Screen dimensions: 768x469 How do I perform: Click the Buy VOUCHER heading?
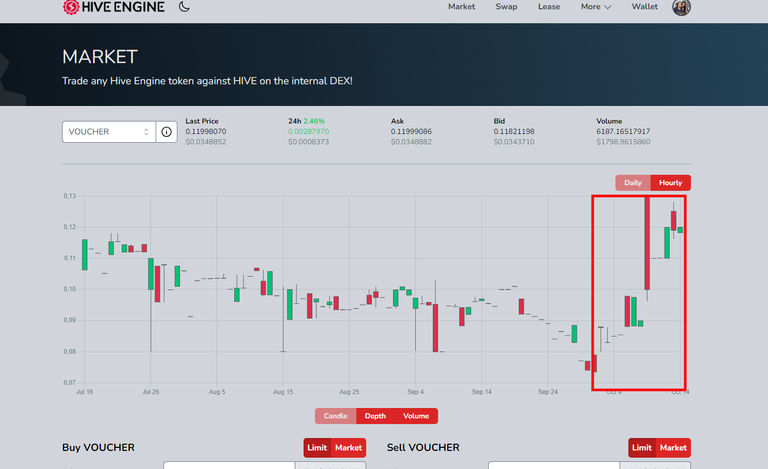[98, 447]
